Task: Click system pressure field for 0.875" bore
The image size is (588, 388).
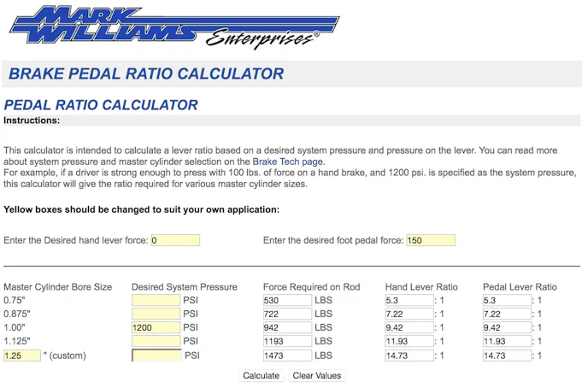Action: pyautogui.click(x=156, y=315)
